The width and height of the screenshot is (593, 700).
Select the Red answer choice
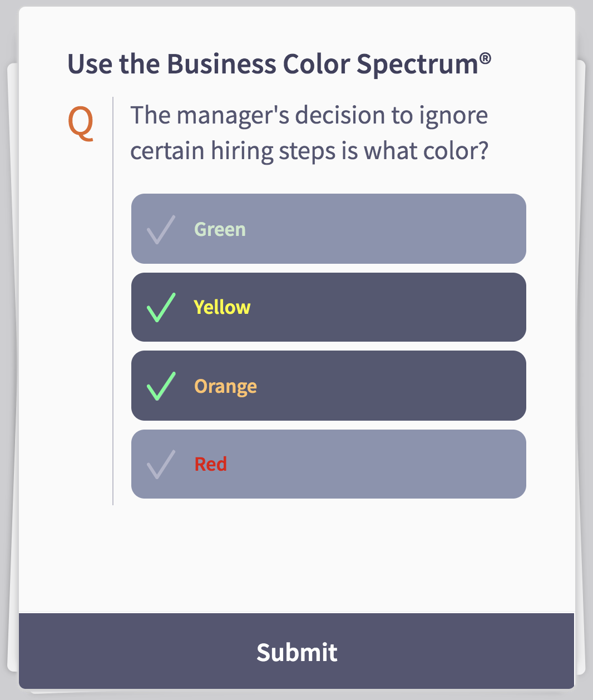click(328, 464)
